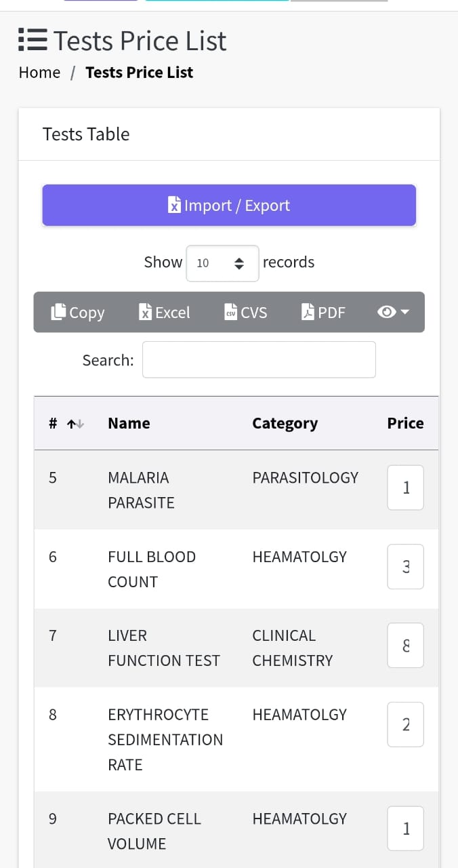
Task: Click the Excel file icon
Action: pos(145,312)
